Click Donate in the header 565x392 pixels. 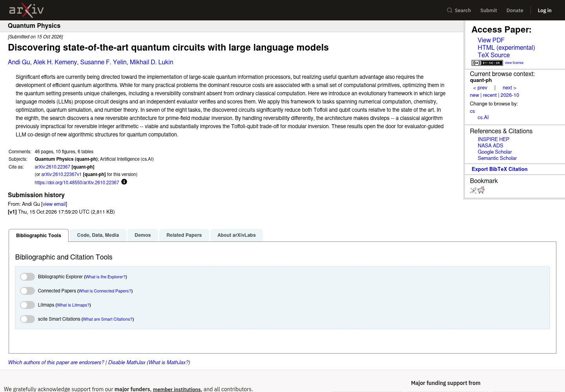tap(515, 11)
